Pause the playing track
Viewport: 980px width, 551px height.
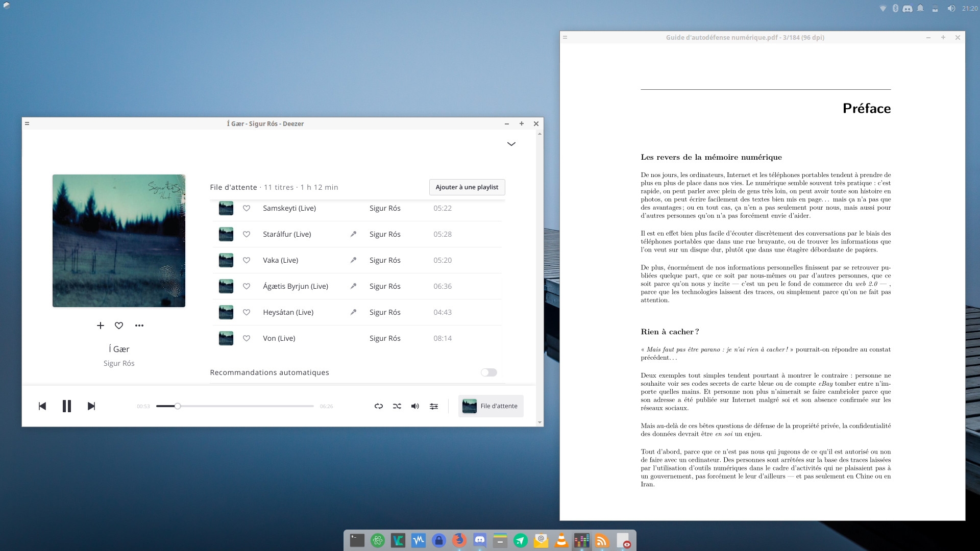click(x=67, y=406)
